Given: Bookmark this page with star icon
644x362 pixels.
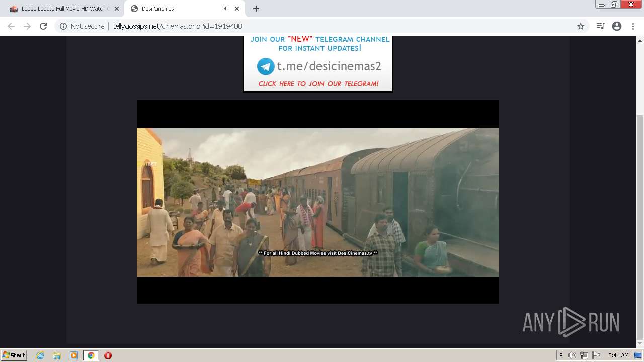Looking at the screenshot, I should [581, 26].
